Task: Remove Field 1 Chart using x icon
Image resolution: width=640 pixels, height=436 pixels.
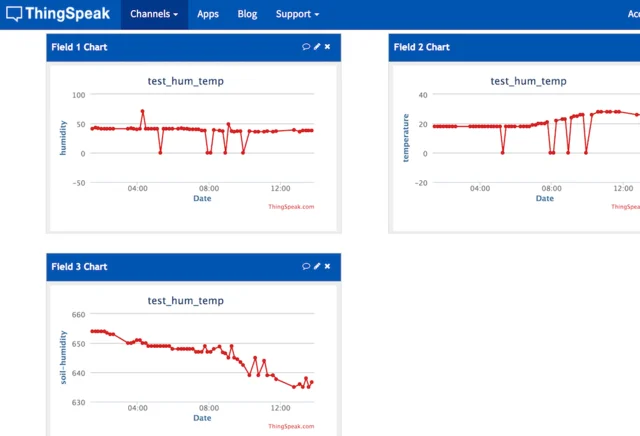Action: (x=327, y=47)
